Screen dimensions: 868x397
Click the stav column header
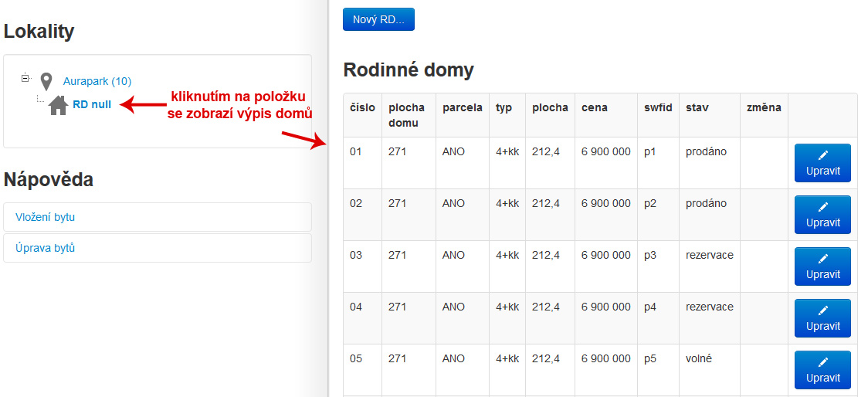[x=697, y=108]
